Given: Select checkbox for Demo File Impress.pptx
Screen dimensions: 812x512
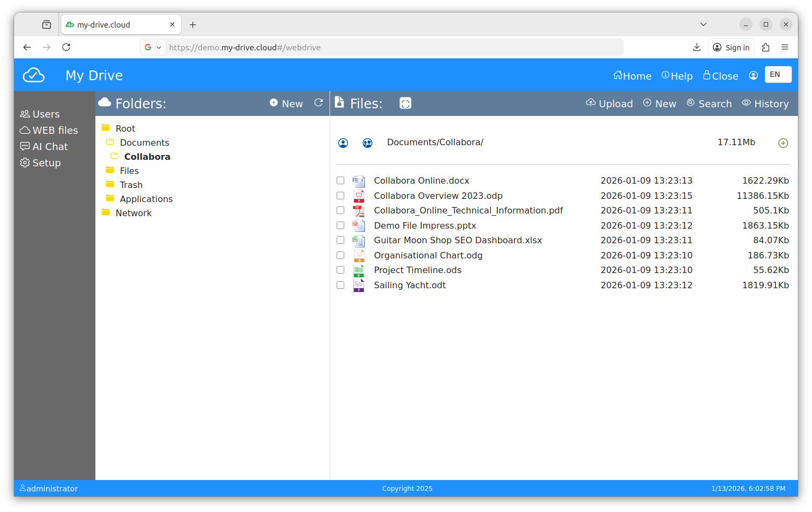Looking at the screenshot, I should [340, 225].
